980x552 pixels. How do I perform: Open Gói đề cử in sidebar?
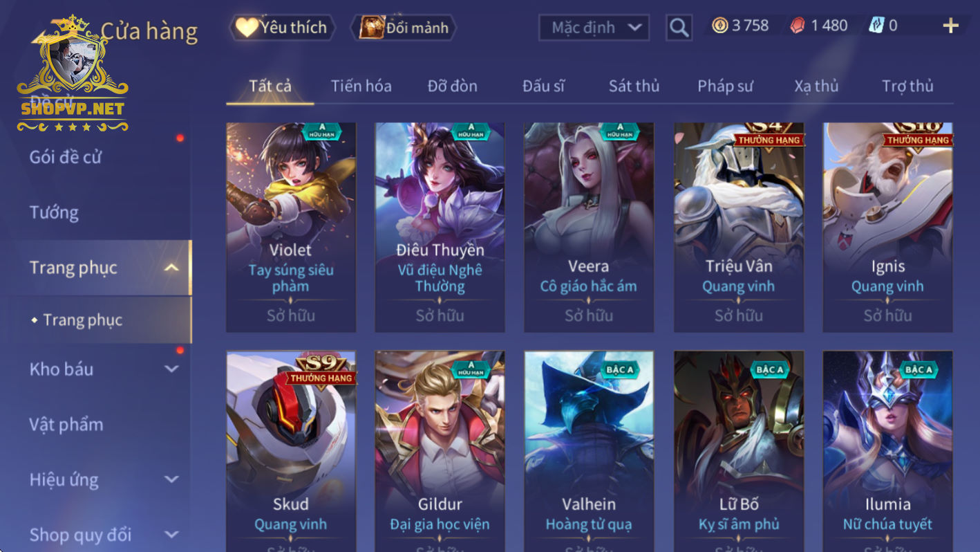point(66,157)
